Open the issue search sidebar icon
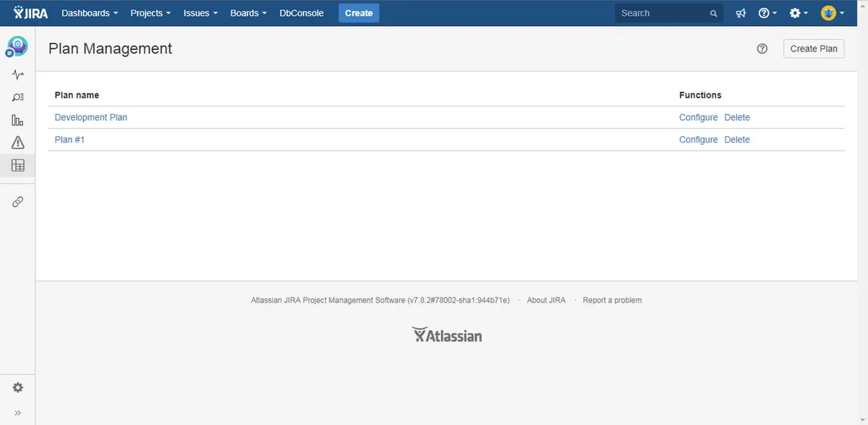Screen dimensions: 868x425 (x=18, y=97)
